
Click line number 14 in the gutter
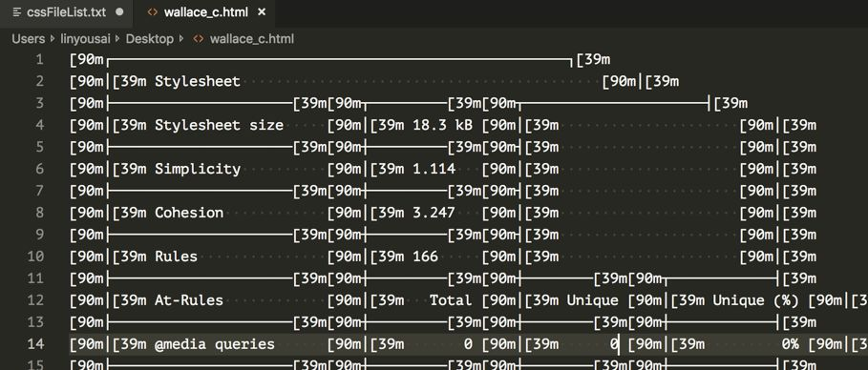tap(35, 344)
